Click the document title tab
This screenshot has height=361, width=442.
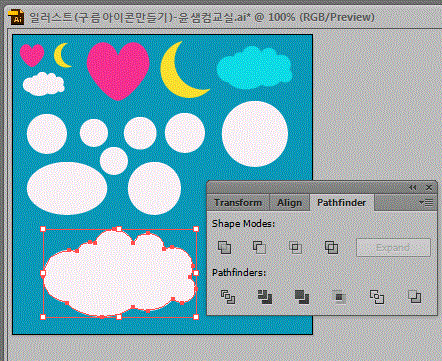pyautogui.click(x=201, y=17)
